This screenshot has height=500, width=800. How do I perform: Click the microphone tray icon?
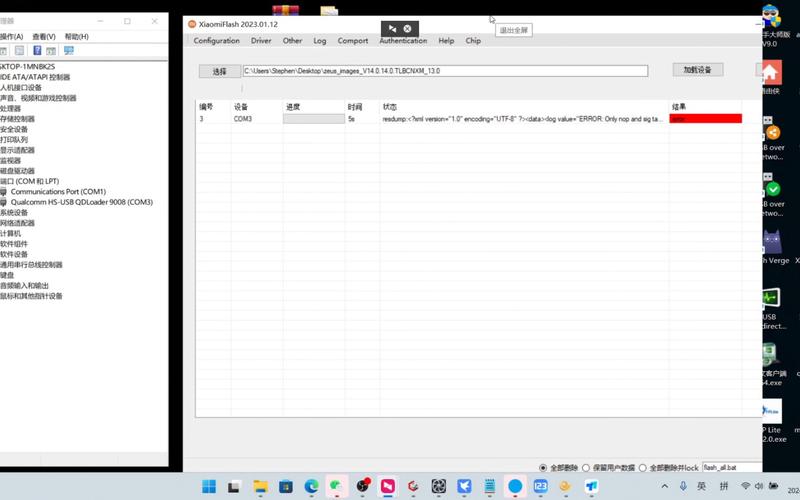tap(683, 486)
